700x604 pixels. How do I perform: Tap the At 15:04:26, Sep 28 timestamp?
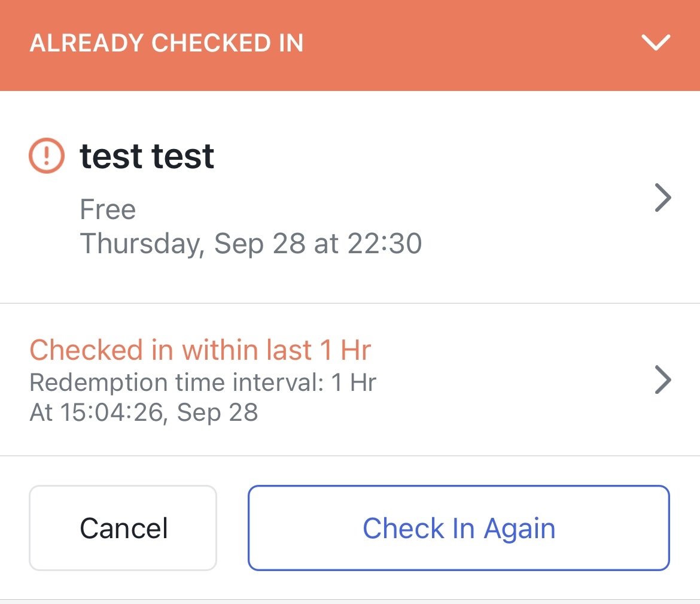coord(144,412)
